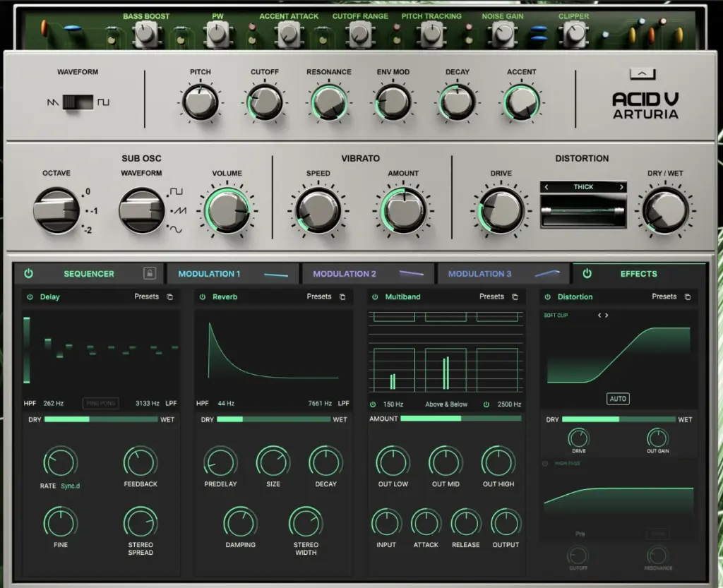The image size is (723, 588).
Task: Toggle the Effects tab power icon
Action: point(587,273)
